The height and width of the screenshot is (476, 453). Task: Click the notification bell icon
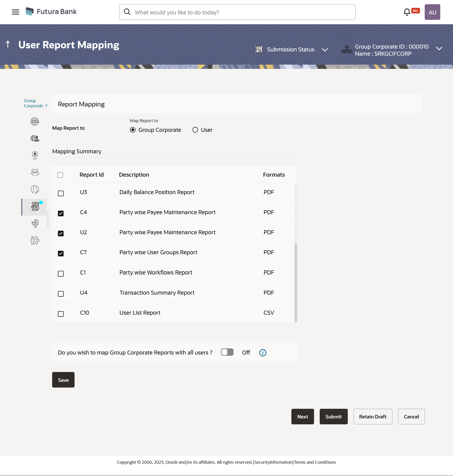coord(407,12)
